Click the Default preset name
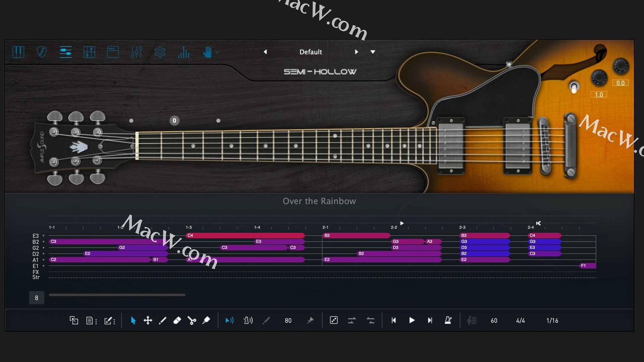The height and width of the screenshot is (362, 644). pos(311,52)
